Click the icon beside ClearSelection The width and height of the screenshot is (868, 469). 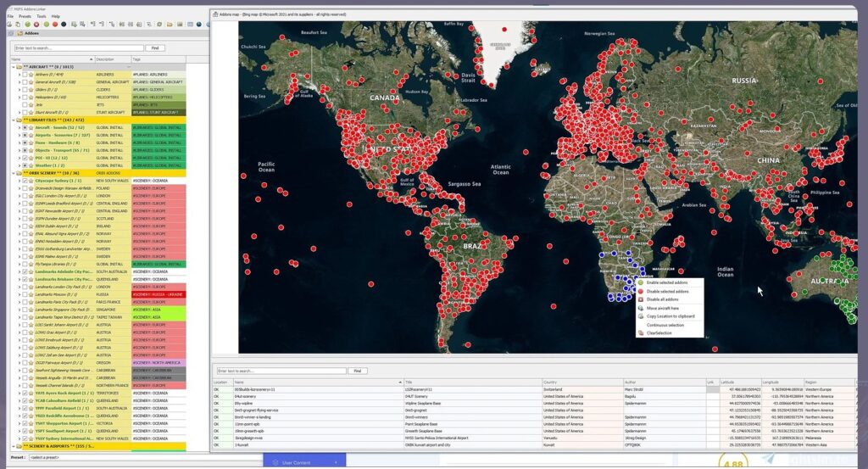coord(641,332)
